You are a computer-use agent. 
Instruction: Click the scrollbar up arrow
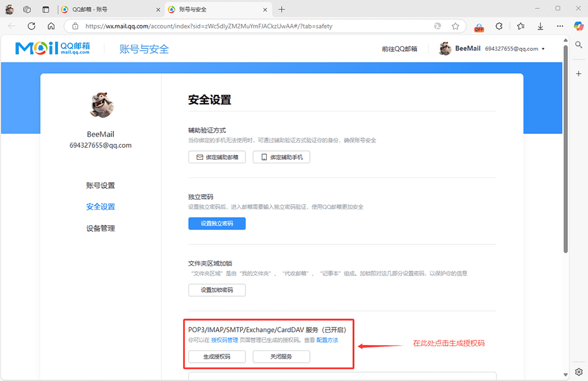(566, 40)
